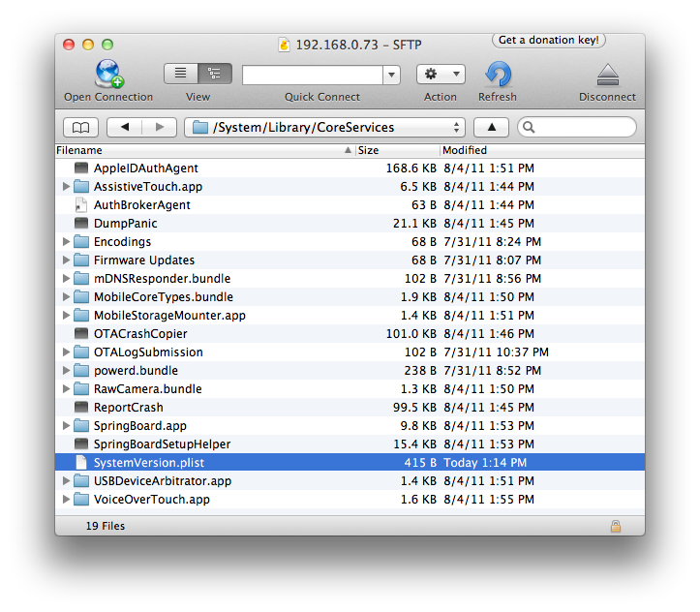Click the search field with magnifier

tap(577, 128)
